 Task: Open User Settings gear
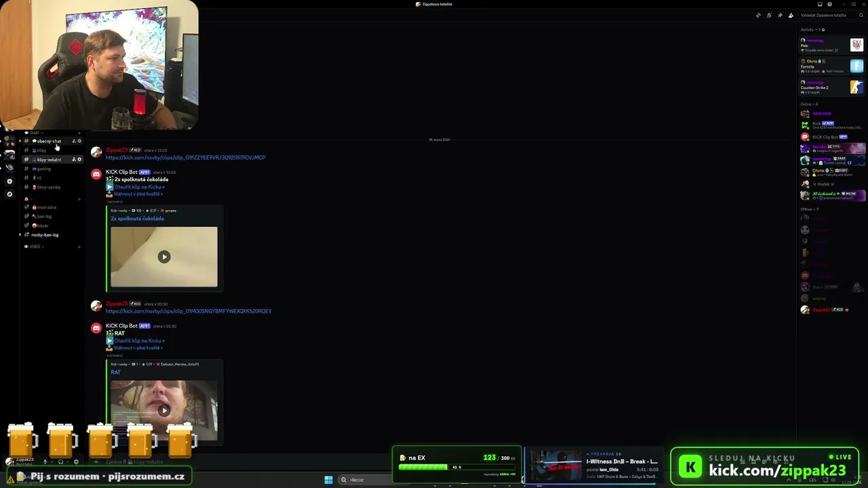coord(76,462)
